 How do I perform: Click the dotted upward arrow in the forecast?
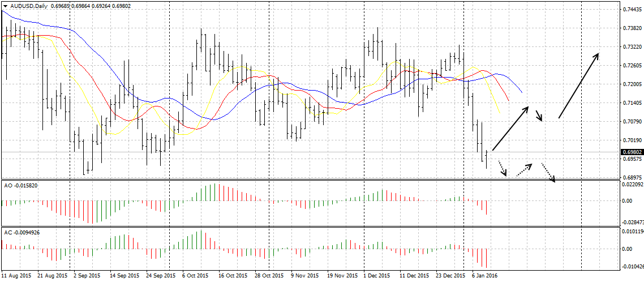click(x=524, y=169)
